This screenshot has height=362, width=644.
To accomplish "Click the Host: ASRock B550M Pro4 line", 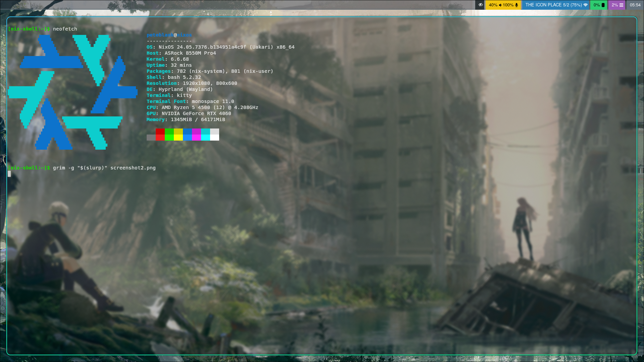I will [x=181, y=53].
